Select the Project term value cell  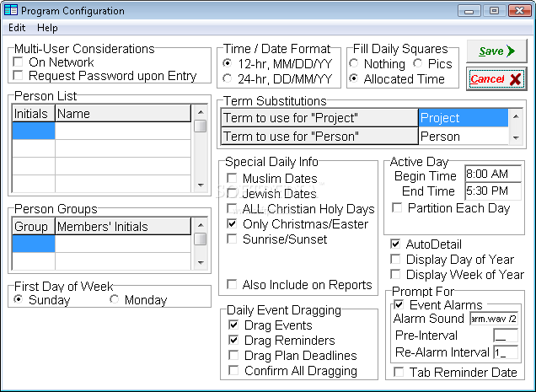(464, 118)
